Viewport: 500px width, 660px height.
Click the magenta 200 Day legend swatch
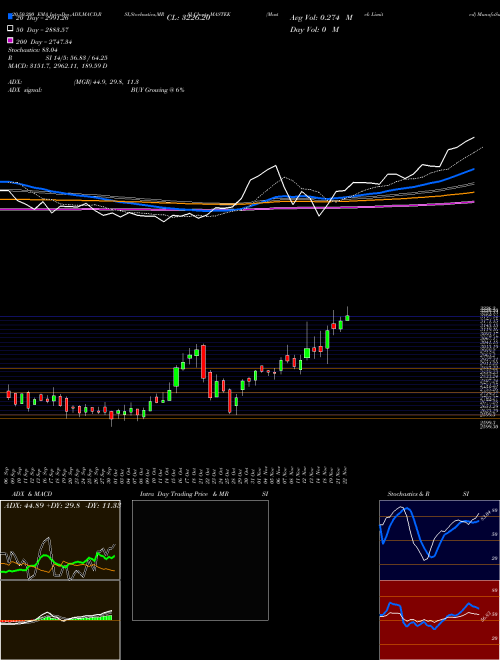pyautogui.click(x=11, y=41)
